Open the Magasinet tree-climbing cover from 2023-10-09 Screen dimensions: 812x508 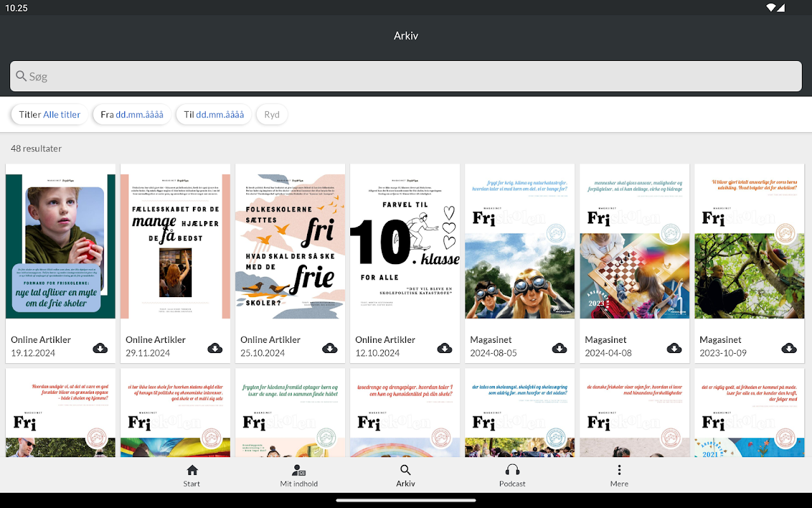tap(750, 246)
